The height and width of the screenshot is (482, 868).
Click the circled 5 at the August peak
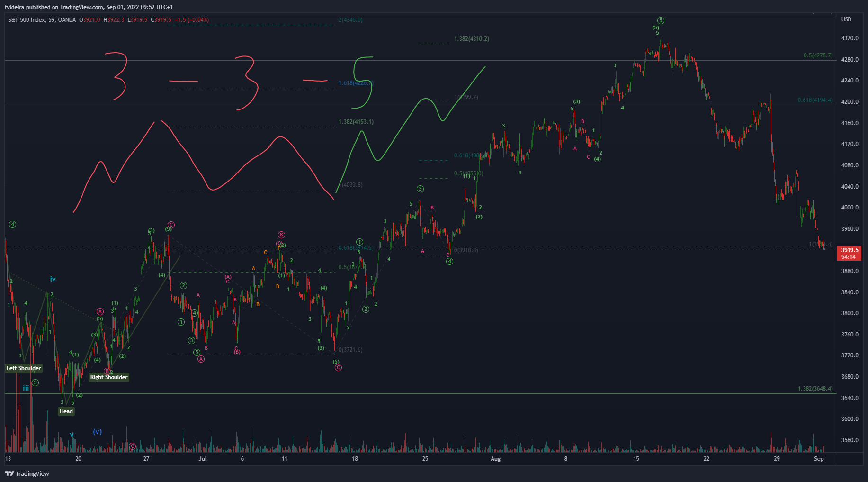click(661, 20)
